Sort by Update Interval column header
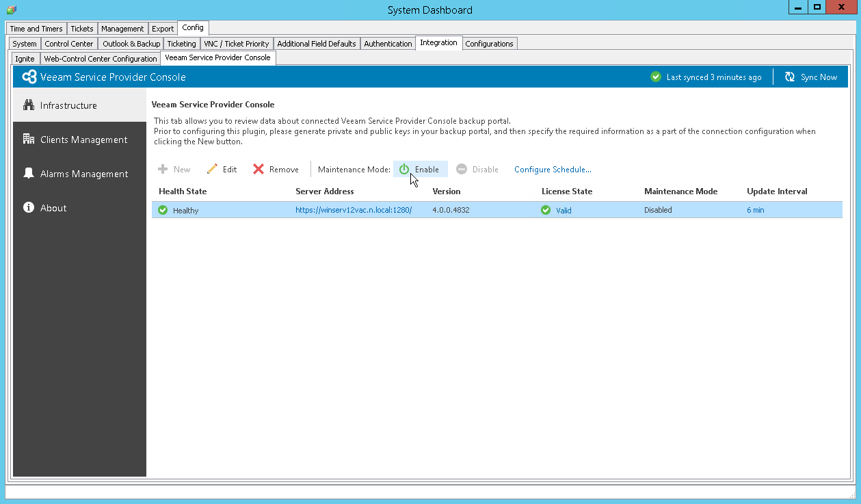This screenshot has height=504, width=861. click(777, 191)
